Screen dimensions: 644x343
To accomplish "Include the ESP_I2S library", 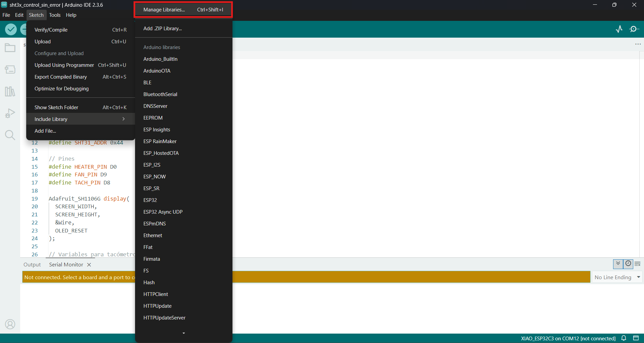I will tap(183, 165).
